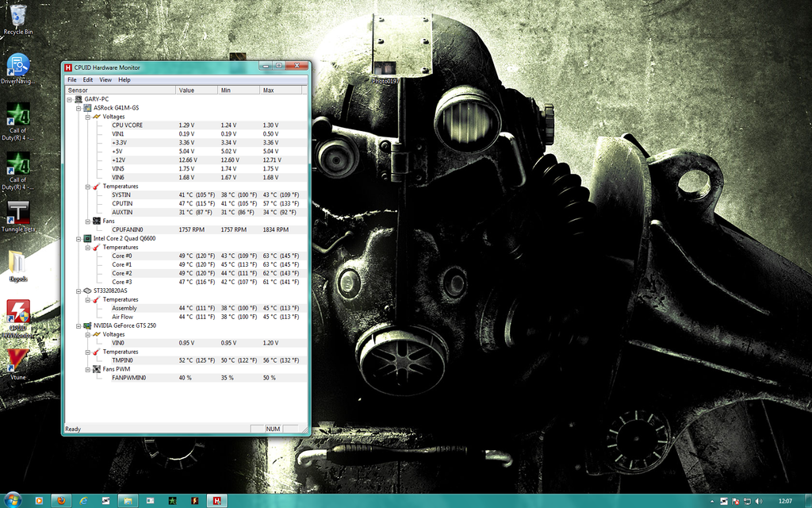This screenshot has width=812, height=508.
Task: Collapse the NVIDIA GeForce GTS 250 node
Action: [x=78, y=325]
